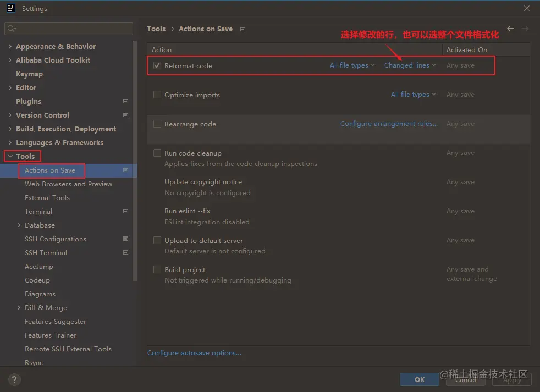The width and height of the screenshot is (540, 392).
Task: Enable the Run code cleanup checkbox
Action: pos(157,153)
